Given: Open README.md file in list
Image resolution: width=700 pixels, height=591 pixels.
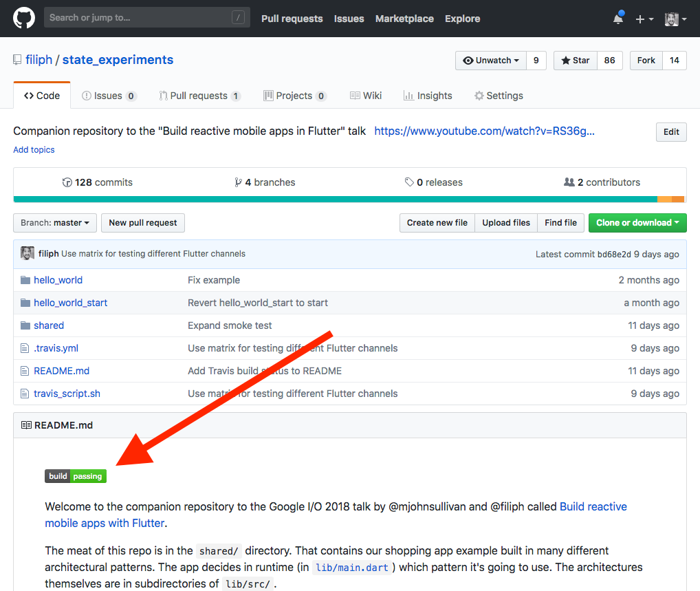Looking at the screenshot, I should pyautogui.click(x=62, y=371).
